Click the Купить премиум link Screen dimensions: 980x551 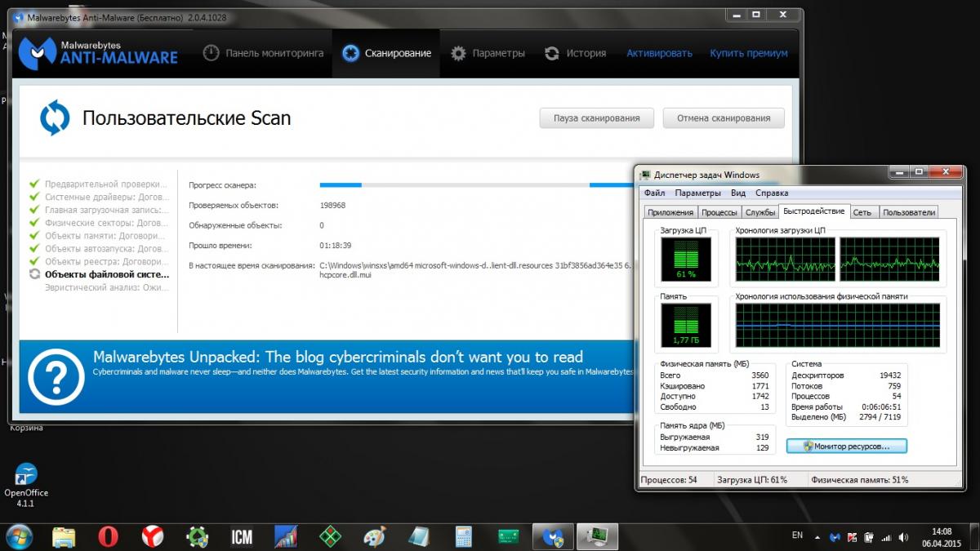click(749, 53)
